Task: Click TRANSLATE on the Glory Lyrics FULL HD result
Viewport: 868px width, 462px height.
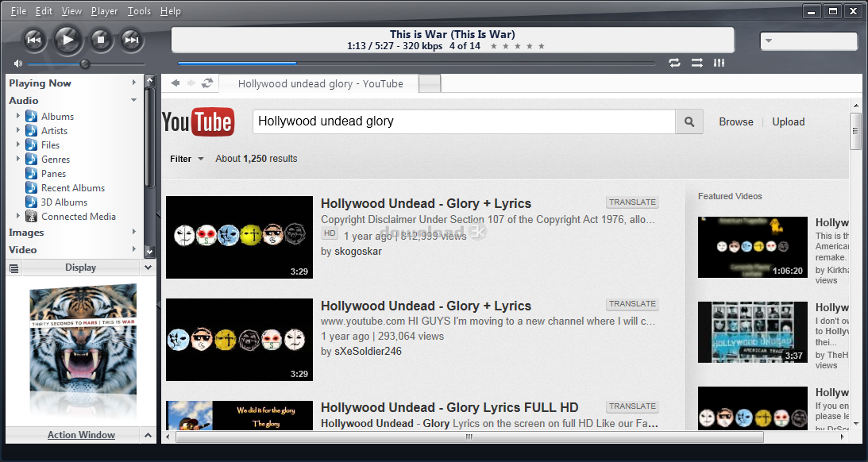Action: [x=632, y=406]
